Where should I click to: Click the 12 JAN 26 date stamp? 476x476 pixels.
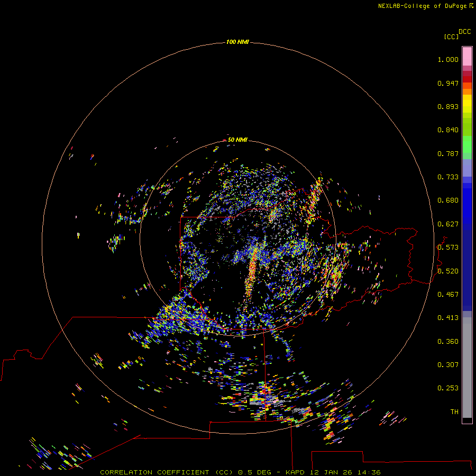[x=331, y=472]
